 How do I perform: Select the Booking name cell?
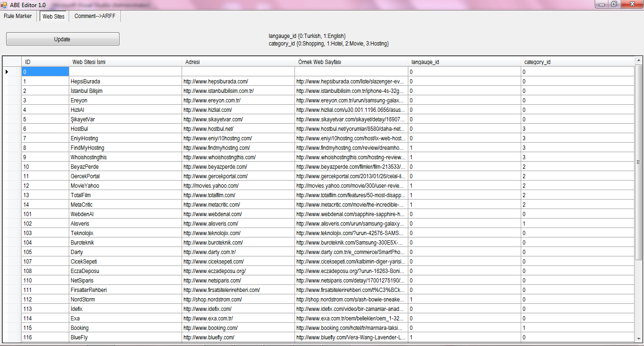[125, 328]
